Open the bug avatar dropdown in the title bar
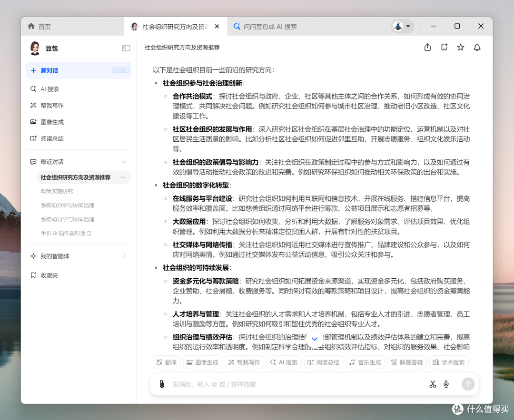 click(403, 27)
